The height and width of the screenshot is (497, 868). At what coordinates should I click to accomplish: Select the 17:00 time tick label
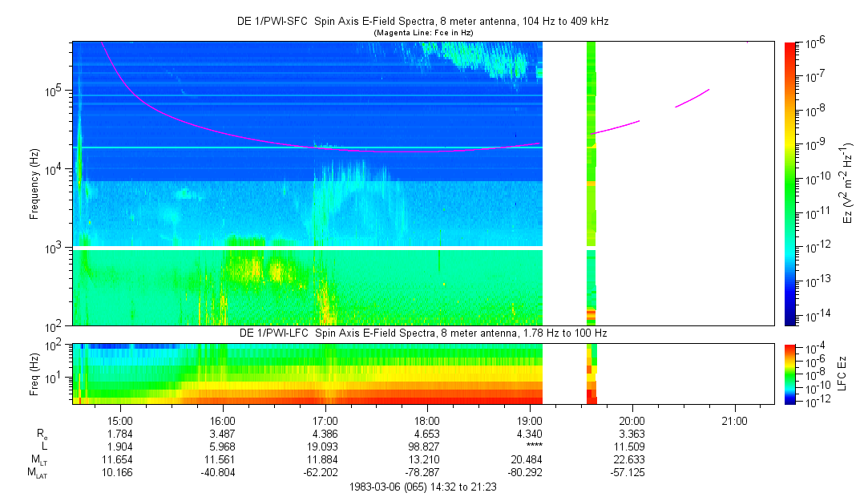pyautogui.click(x=325, y=420)
